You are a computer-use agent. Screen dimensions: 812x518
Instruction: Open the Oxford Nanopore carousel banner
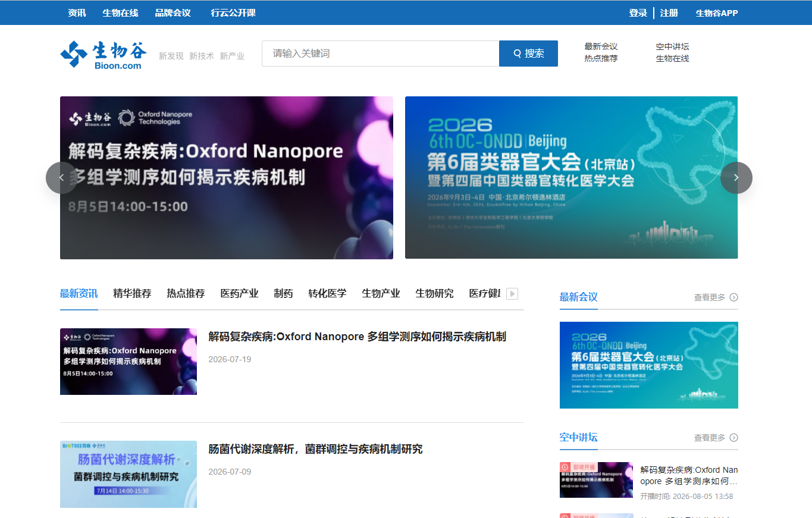(x=227, y=178)
